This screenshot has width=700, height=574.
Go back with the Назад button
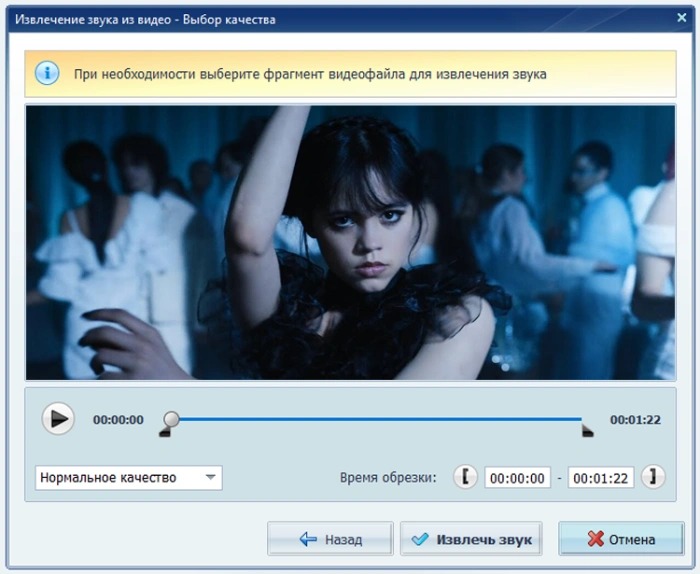tap(330, 539)
